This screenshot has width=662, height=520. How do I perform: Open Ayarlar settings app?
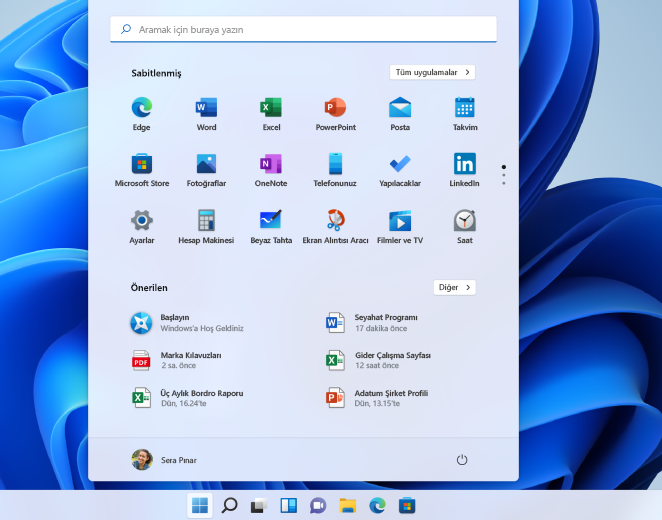141,221
